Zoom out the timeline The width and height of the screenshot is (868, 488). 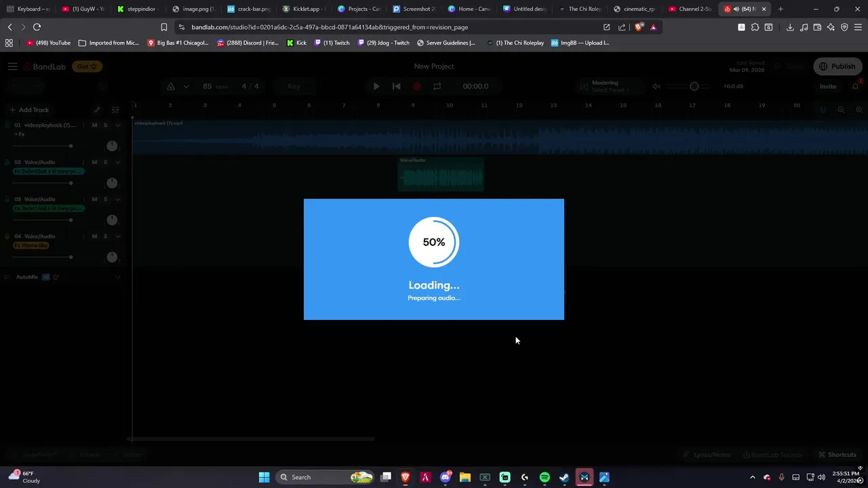coord(841,110)
